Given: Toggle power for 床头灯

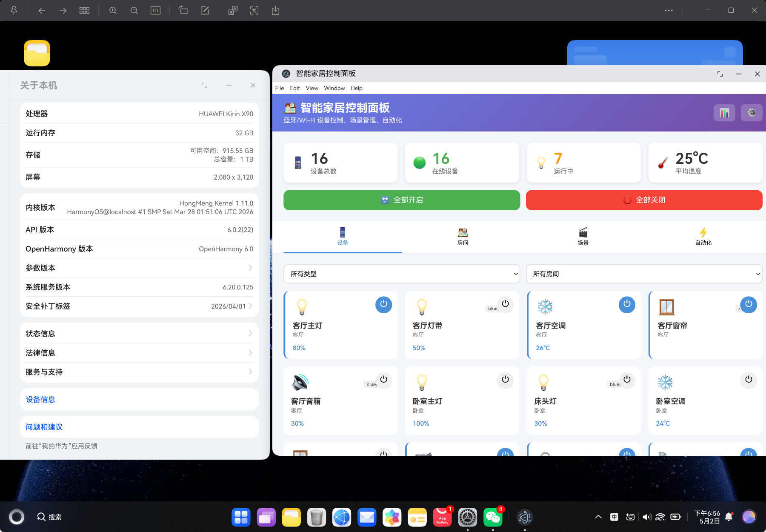Looking at the screenshot, I should coord(627,380).
